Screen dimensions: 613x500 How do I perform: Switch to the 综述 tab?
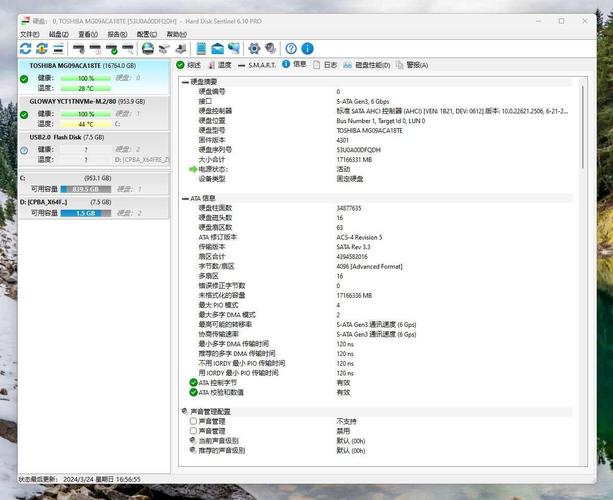[188, 65]
